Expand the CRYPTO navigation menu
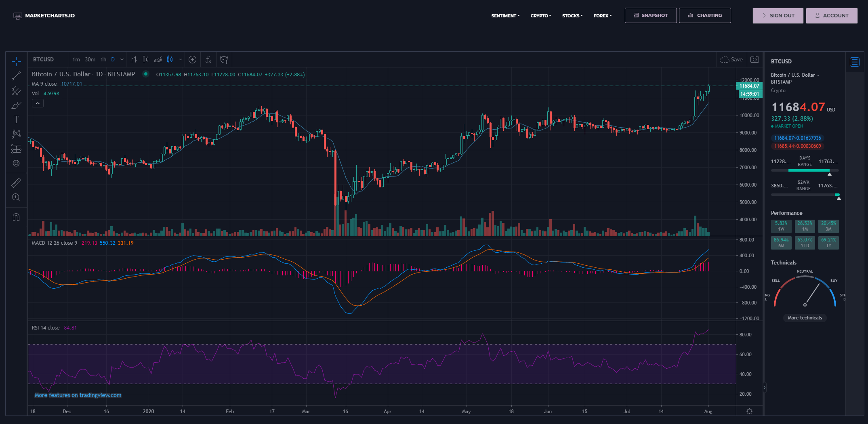This screenshot has height=424, width=868. 540,15
